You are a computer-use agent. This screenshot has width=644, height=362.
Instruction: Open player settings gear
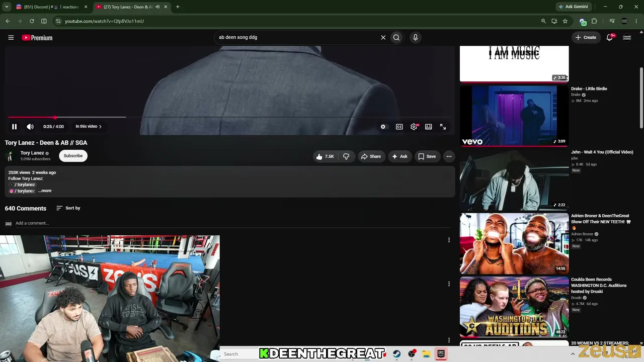[x=414, y=127]
